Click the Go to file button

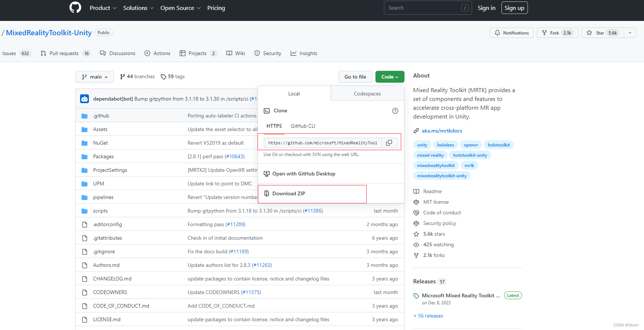tap(355, 77)
